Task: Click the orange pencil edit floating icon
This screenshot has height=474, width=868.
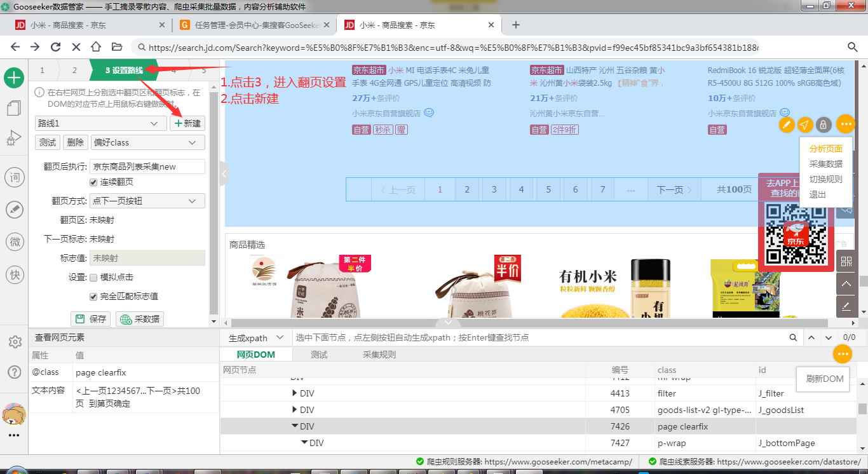Action: [787, 125]
